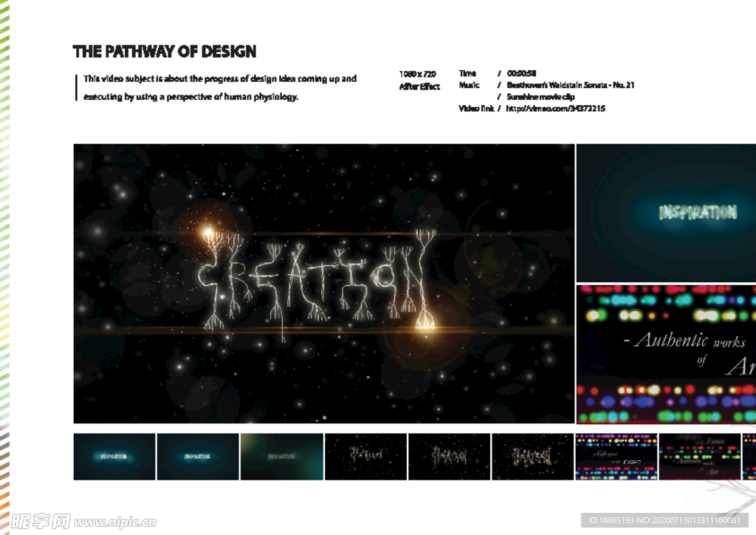756x535 pixels.
Task: Select the large INSPIRATION preview image
Action: (x=667, y=213)
